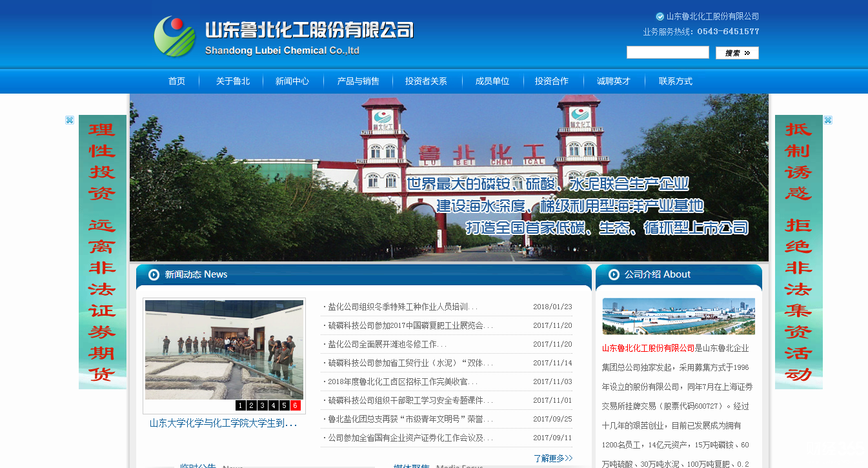Click the date 2017/09/25 in the news list
This screenshot has width=868, height=468.
pyautogui.click(x=552, y=419)
